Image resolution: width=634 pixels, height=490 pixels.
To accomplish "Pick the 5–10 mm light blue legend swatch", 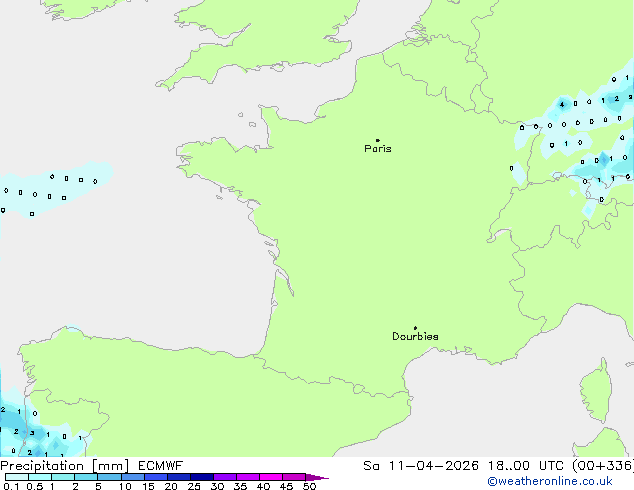I will coord(109,477).
